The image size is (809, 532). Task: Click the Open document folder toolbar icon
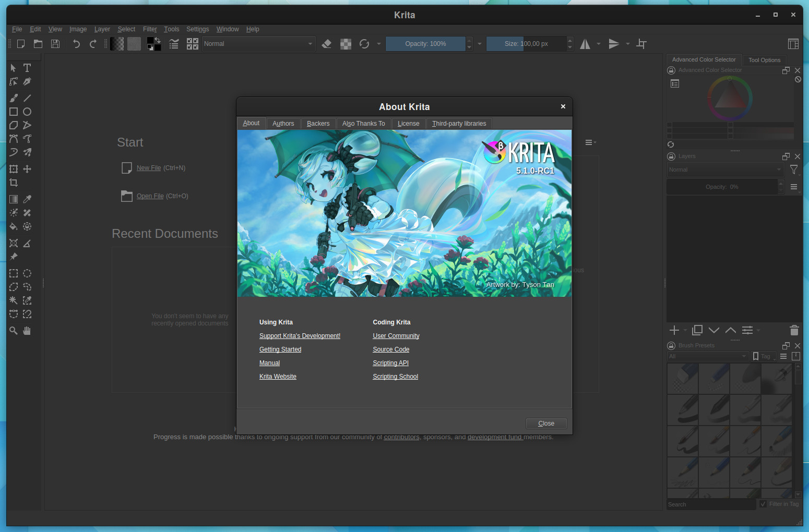coord(38,44)
